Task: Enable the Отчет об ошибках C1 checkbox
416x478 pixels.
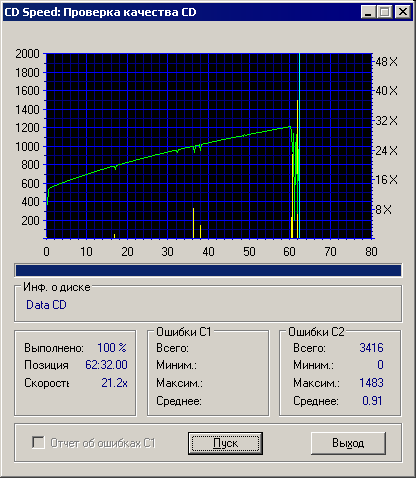Action: (38, 443)
